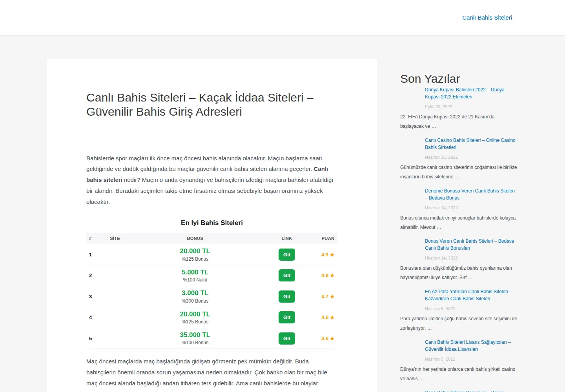Click the SİTE column header
This screenshot has height=392, width=565.
click(115, 238)
